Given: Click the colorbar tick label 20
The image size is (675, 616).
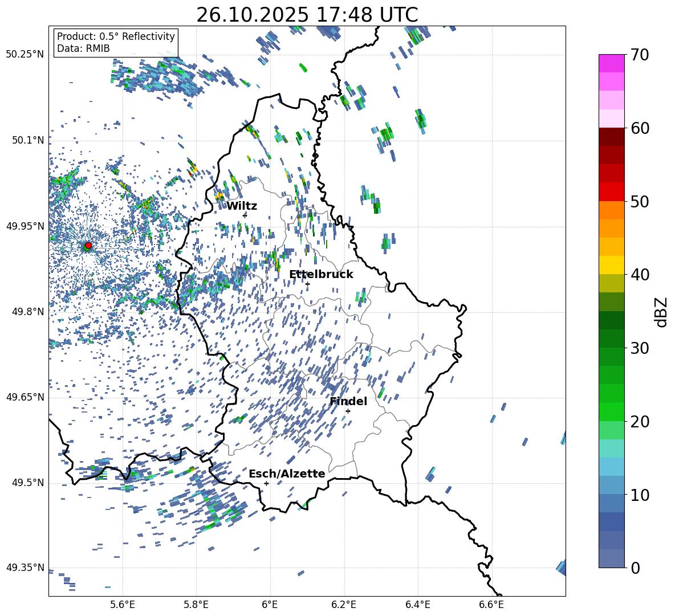Looking at the screenshot, I should (640, 422).
